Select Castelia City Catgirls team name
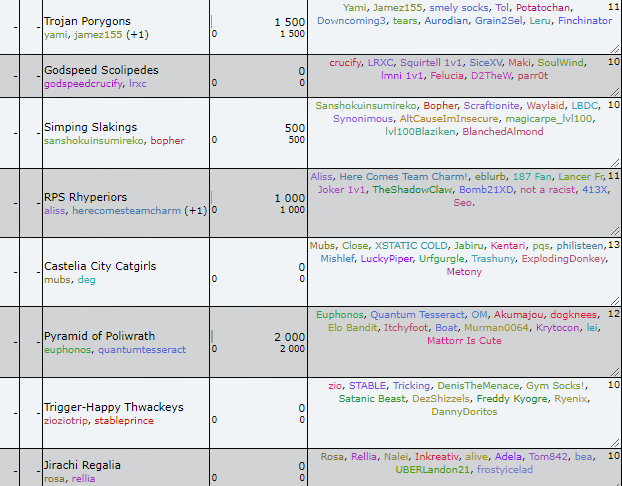Viewport: 622px width, 486px height. (100, 266)
